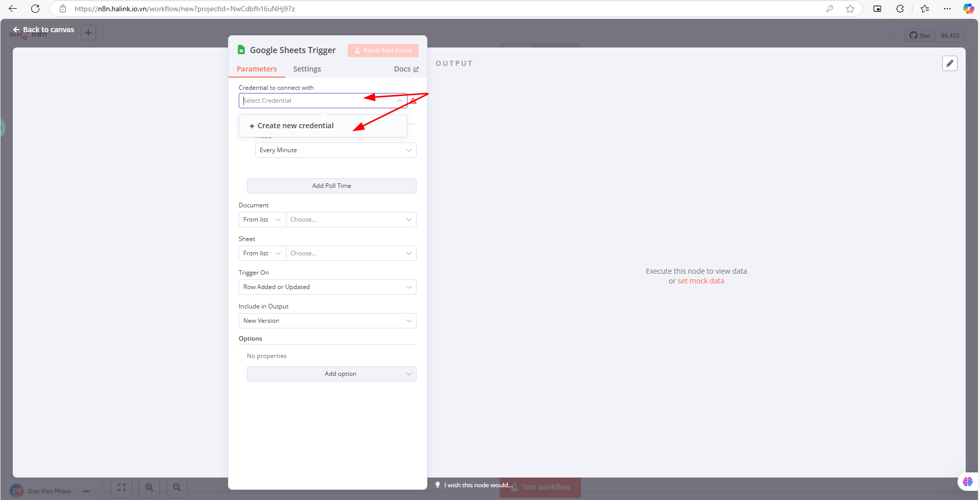Click the browser address bar URL

pos(185,9)
